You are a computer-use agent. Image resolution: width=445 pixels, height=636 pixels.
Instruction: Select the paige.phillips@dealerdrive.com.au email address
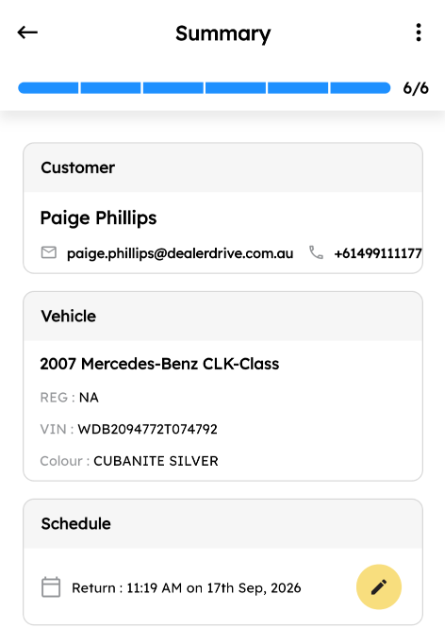click(180, 254)
